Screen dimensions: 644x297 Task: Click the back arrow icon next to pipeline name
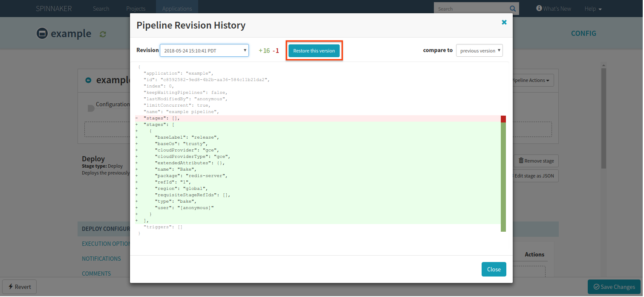point(88,80)
